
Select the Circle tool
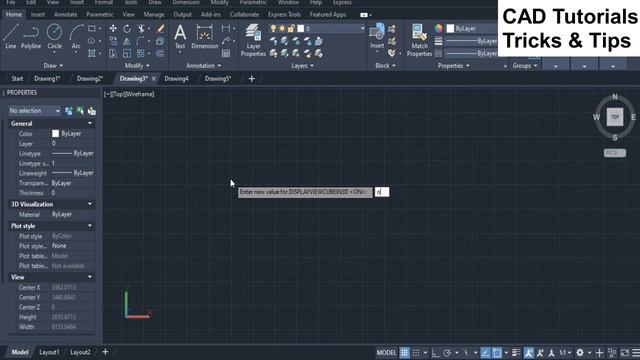click(x=54, y=36)
